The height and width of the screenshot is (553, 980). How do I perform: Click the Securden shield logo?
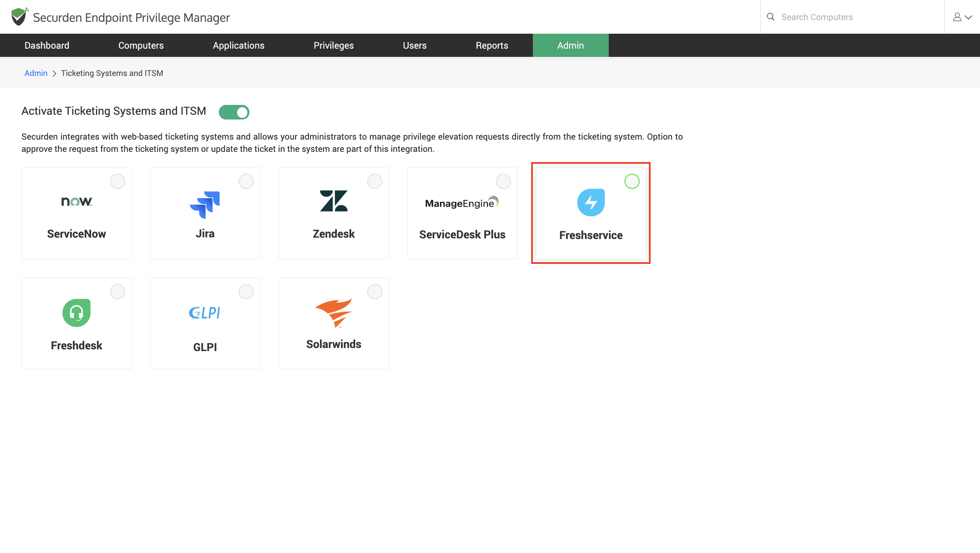[19, 17]
